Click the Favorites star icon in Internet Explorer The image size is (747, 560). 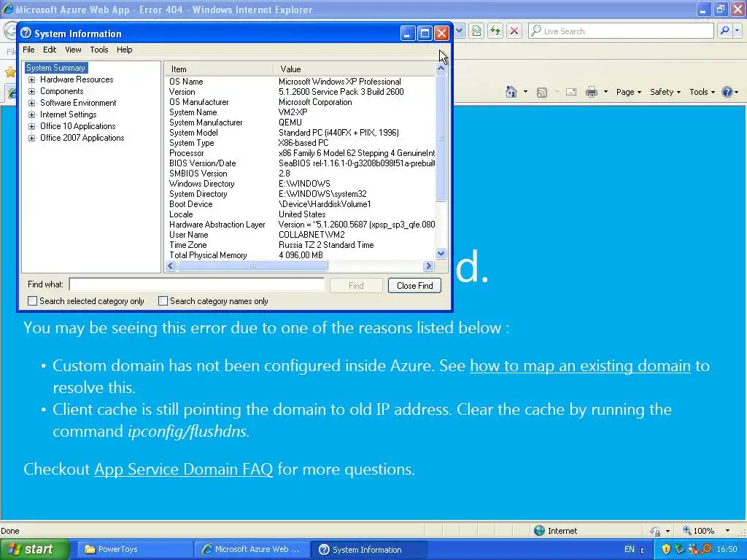[x=10, y=72]
